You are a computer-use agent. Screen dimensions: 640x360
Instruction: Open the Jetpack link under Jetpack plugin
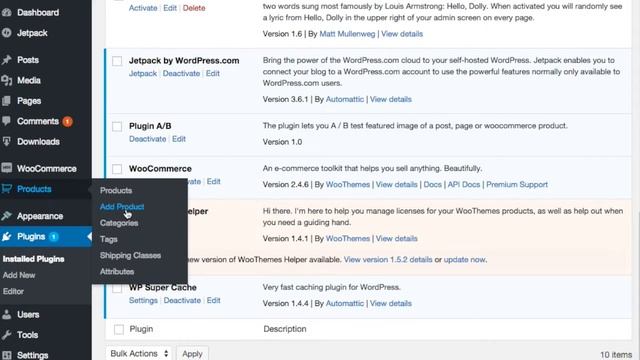point(143,73)
